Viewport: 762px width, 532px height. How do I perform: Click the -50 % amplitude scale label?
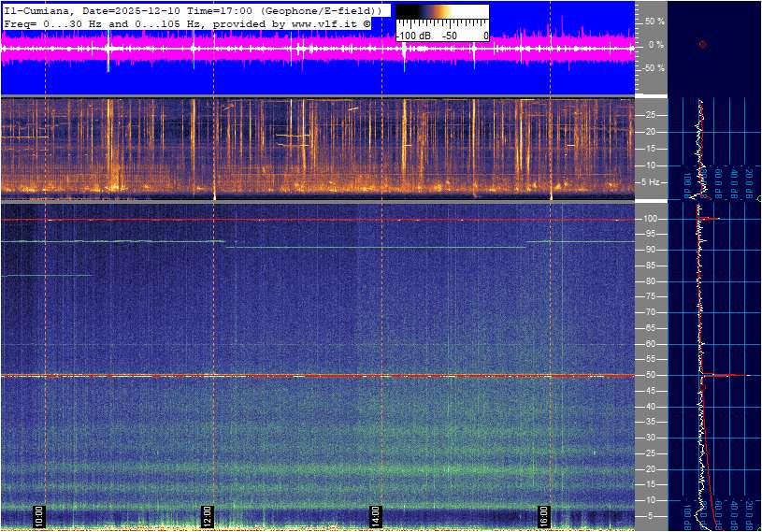(x=652, y=68)
